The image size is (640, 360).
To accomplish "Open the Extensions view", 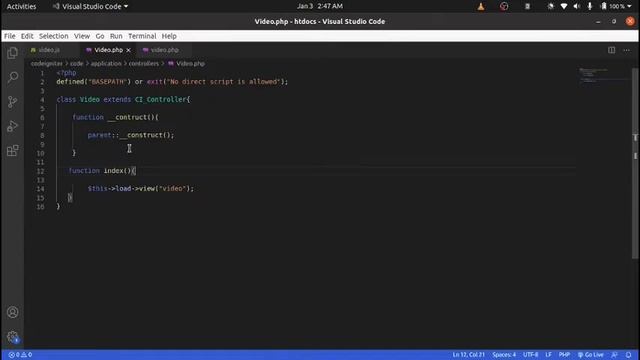I will point(13,150).
